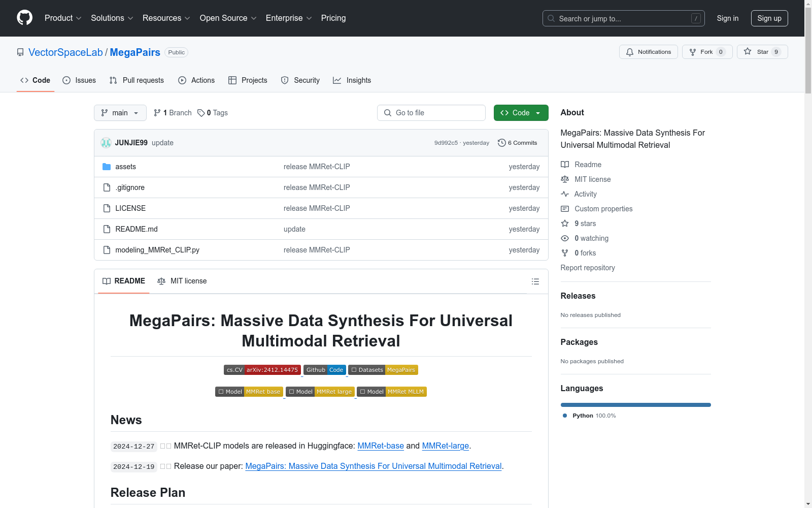This screenshot has width=812, height=508.
Task: Click the Datasets MegaPairs badge
Action: [x=383, y=370]
